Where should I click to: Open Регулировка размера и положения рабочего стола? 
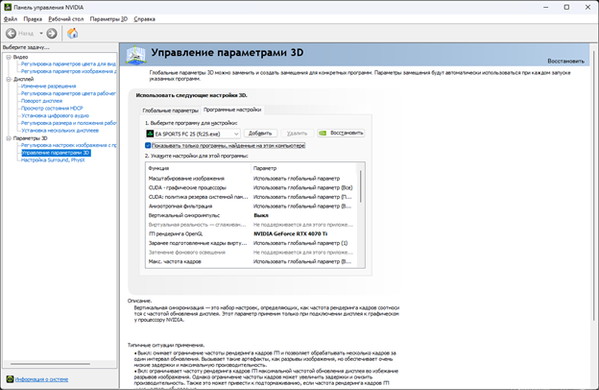point(69,123)
